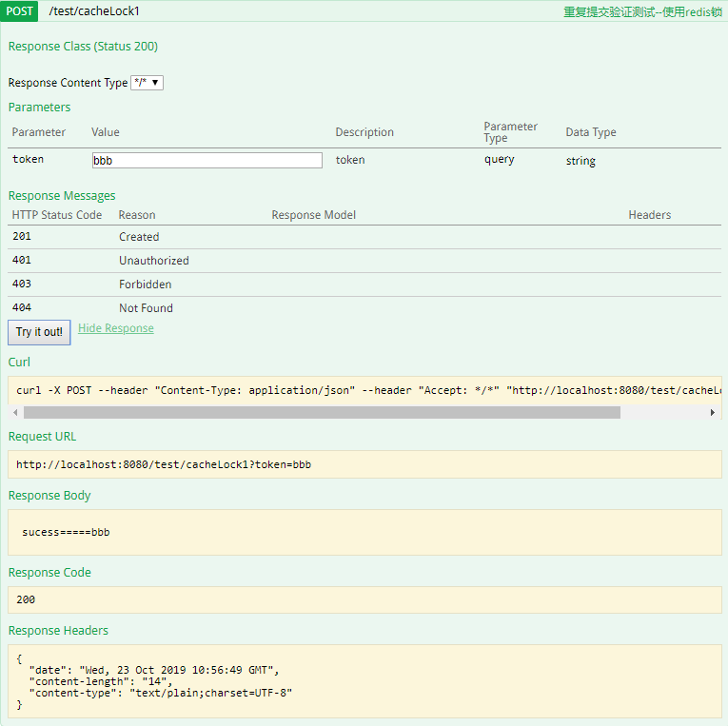Click the content-length header line
This screenshot has height=726, width=728.
(x=100, y=681)
